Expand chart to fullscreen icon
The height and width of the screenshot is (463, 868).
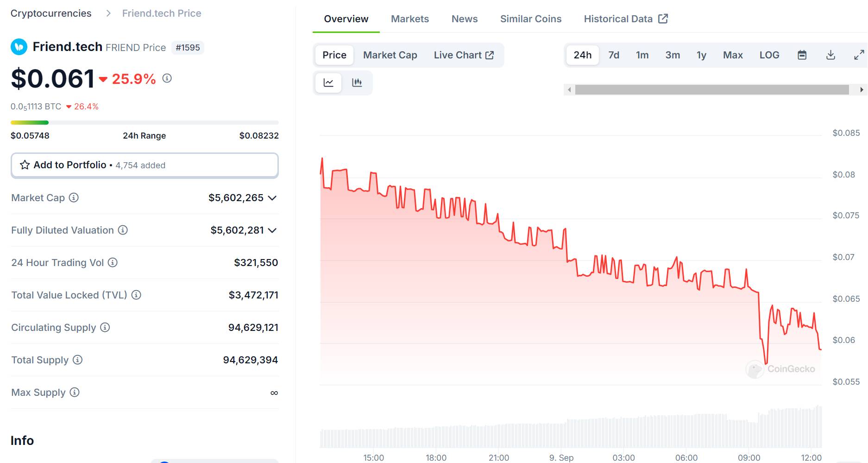click(859, 55)
